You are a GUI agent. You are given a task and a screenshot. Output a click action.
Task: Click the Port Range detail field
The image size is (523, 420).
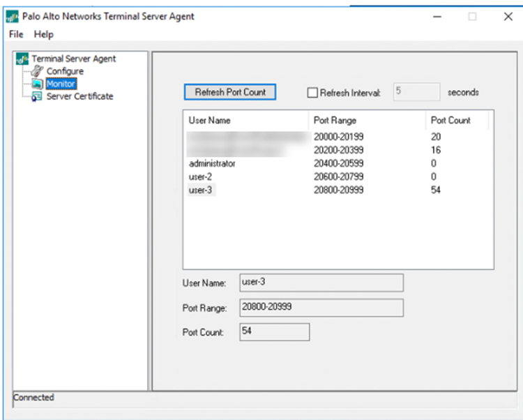321,308
